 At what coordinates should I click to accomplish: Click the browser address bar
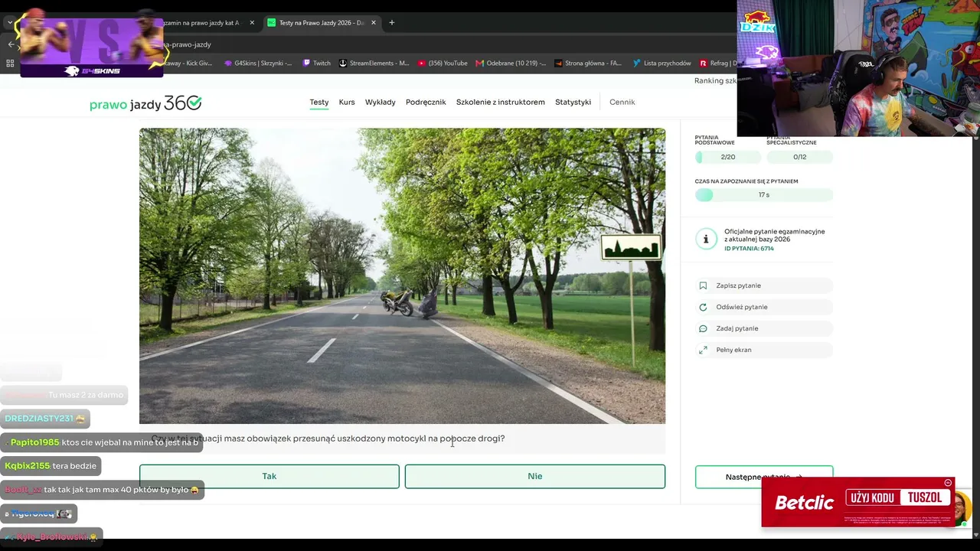pyautogui.click(x=444, y=44)
